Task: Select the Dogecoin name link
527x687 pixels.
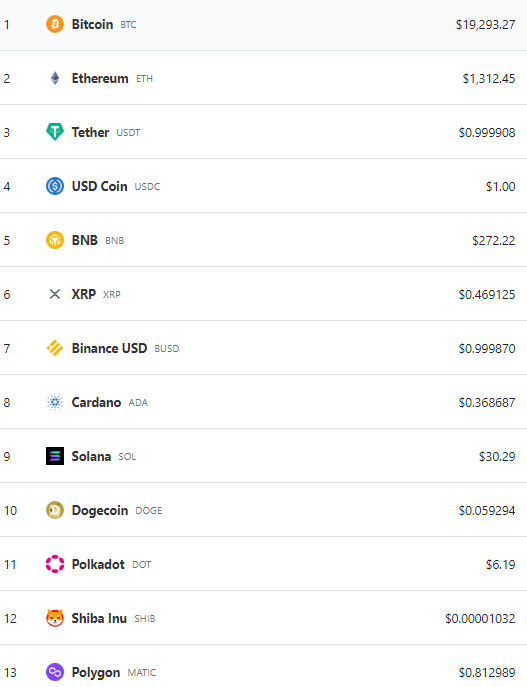Action: coord(100,510)
